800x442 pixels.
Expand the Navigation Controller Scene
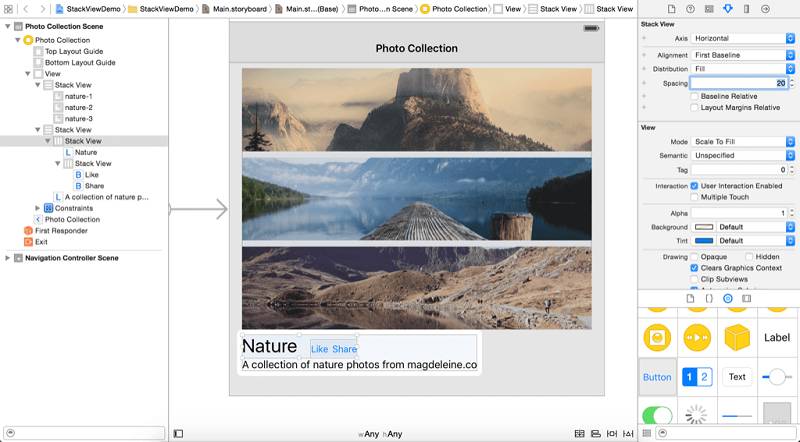point(7,258)
